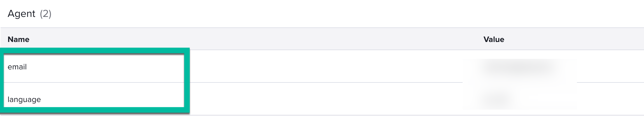Click the gray header bar between Name and Value
The width and height of the screenshot is (644, 116).
click(x=257, y=39)
